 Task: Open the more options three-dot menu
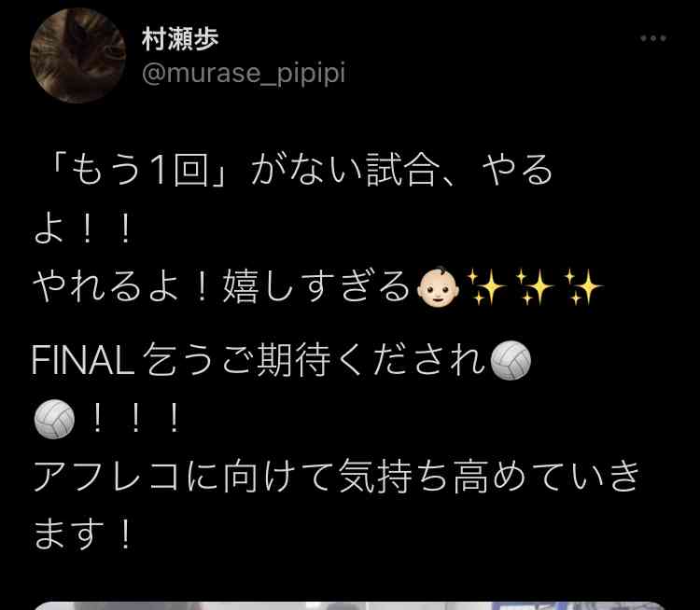[653, 38]
